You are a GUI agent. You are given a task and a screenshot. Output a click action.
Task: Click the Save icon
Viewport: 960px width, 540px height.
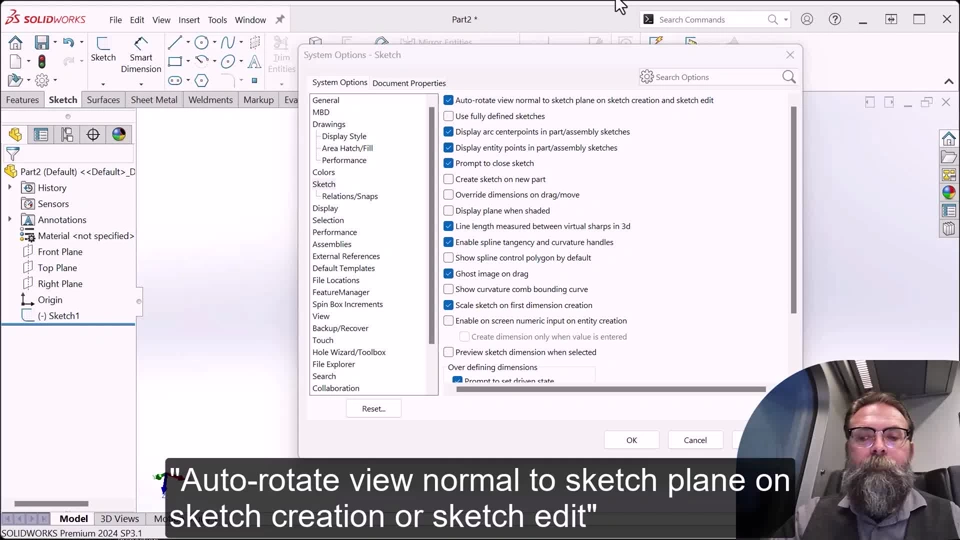(42, 42)
